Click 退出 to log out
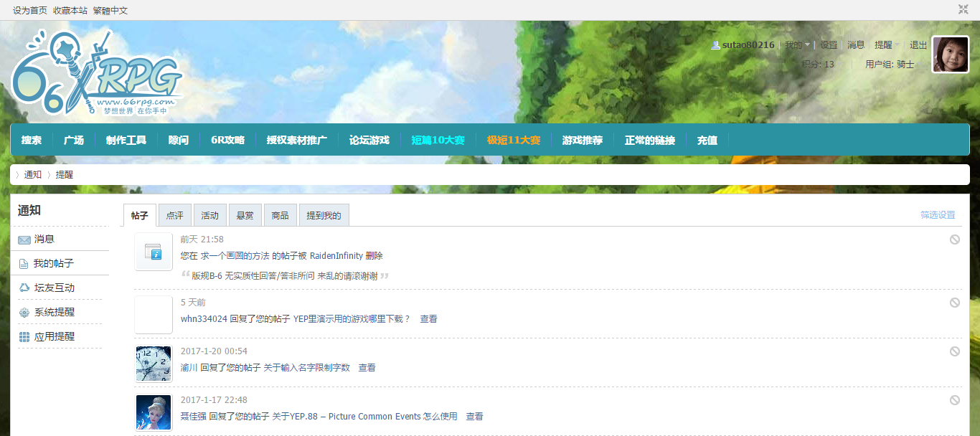The width and height of the screenshot is (980, 436). click(918, 44)
